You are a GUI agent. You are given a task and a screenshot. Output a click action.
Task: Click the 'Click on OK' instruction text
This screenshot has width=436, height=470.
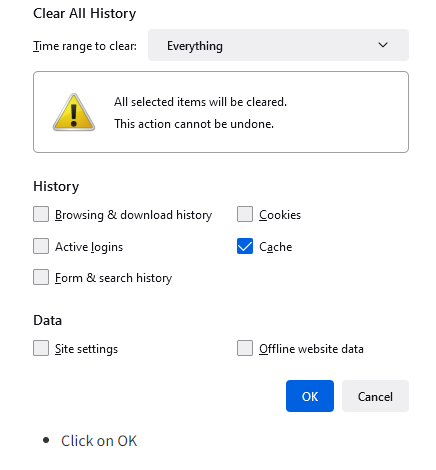99,441
